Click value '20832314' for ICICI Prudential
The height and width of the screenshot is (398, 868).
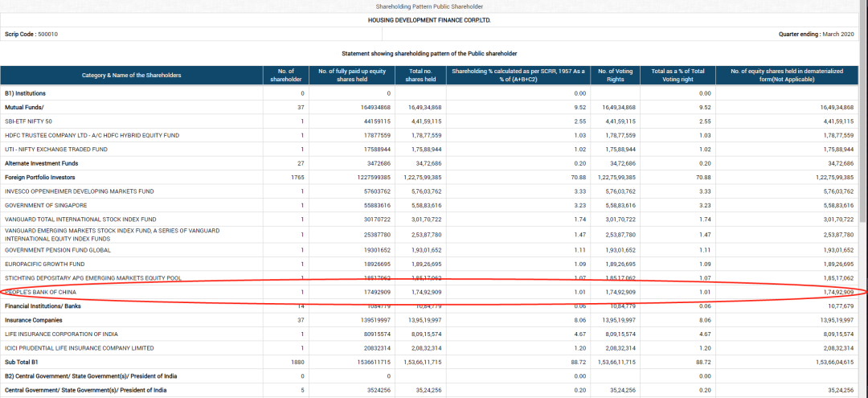click(x=379, y=348)
